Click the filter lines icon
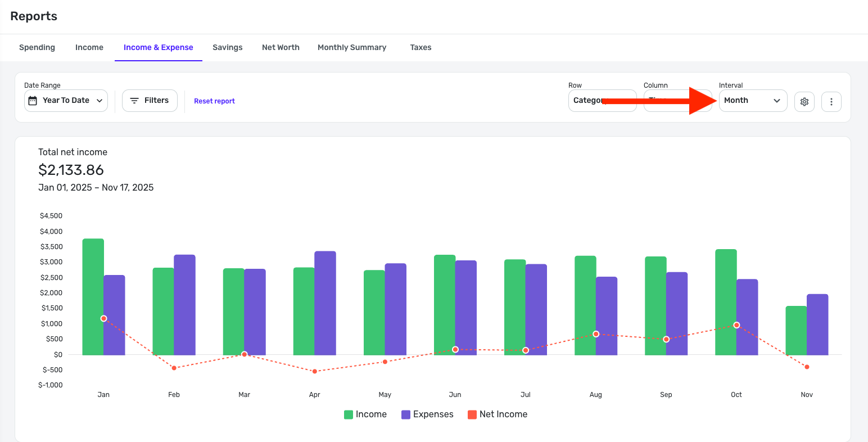 [134, 101]
